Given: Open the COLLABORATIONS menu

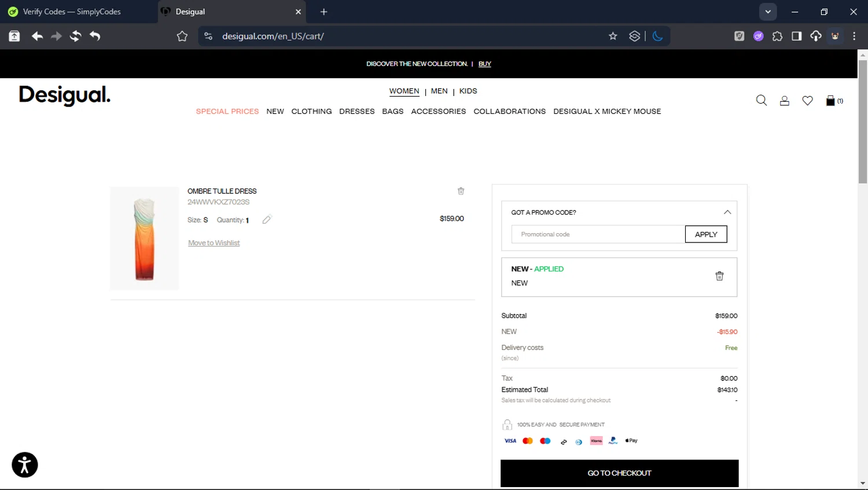Looking at the screenshot, I should point(510,111).
